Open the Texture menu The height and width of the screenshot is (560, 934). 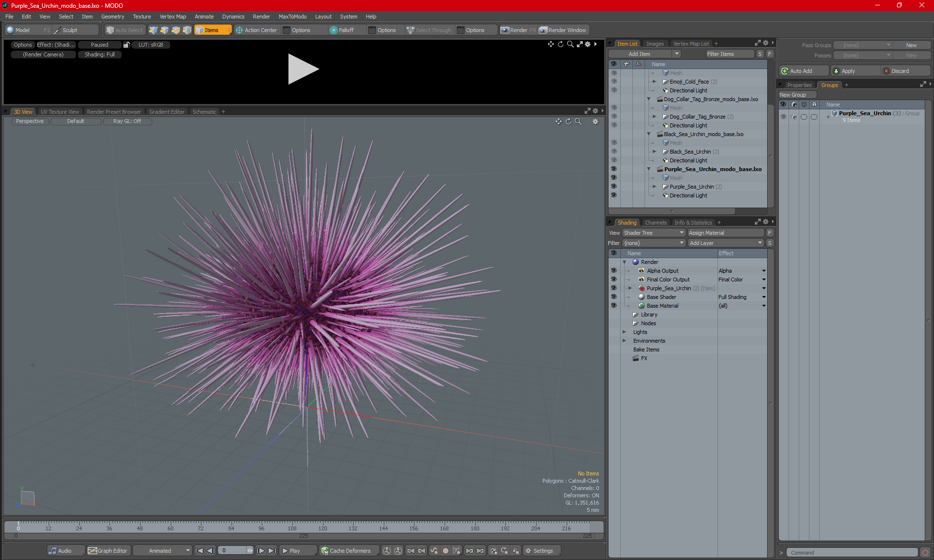(x=142, y=17)
